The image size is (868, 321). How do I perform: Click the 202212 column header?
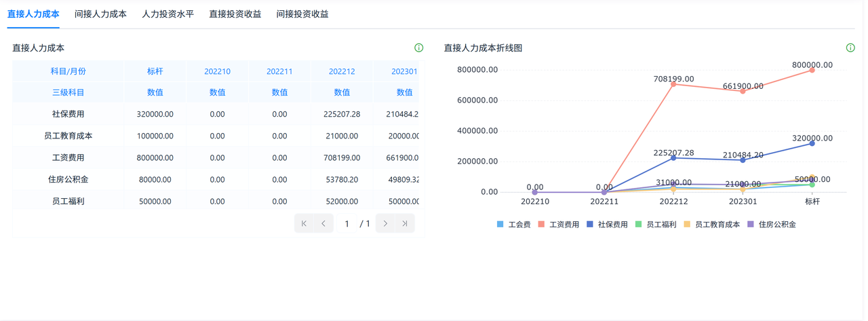coord(342,71)
